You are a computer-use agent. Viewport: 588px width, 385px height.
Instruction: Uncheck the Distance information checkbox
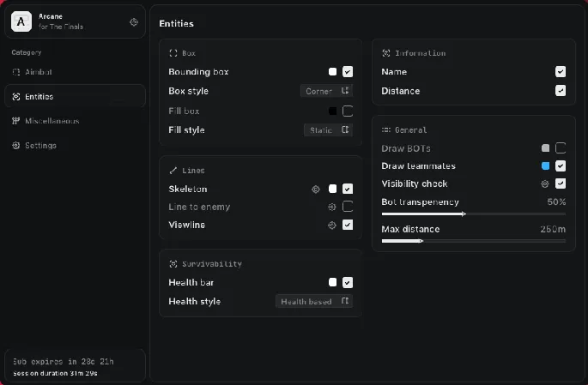(x=561, y=91)
